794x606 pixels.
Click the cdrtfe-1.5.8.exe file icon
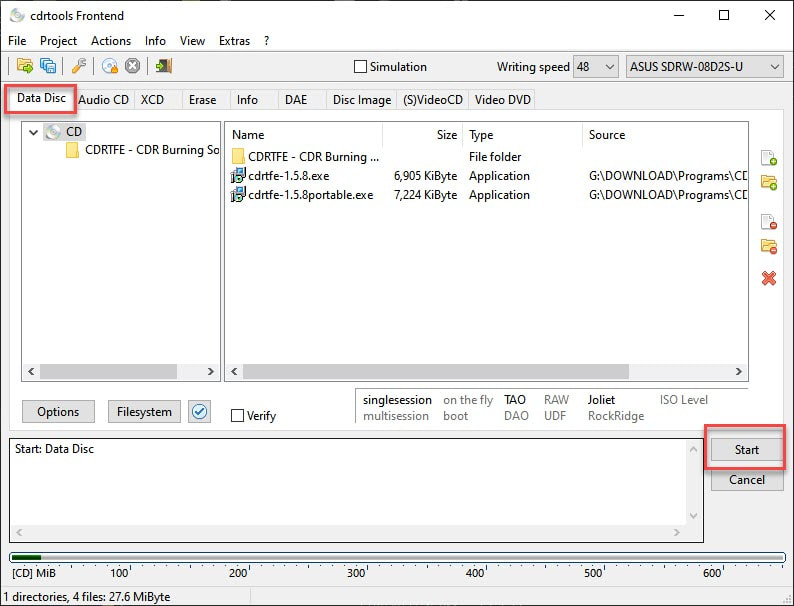[x=238, y=176]
